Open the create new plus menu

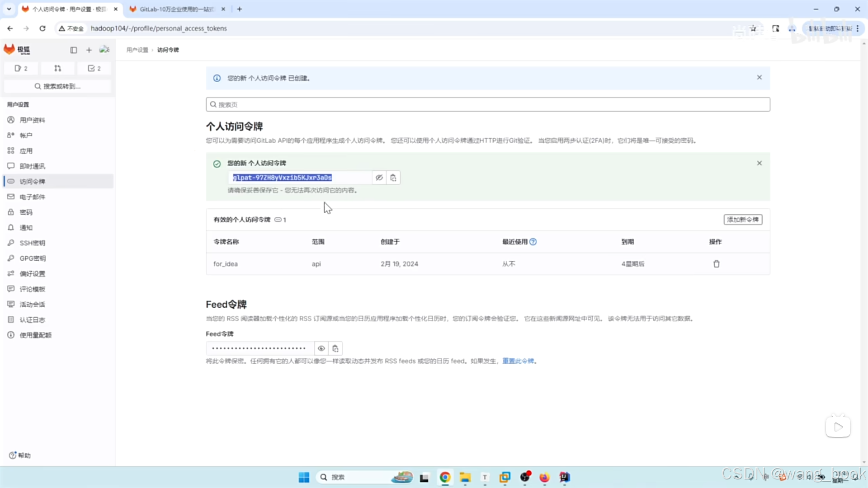click(89, 50)
